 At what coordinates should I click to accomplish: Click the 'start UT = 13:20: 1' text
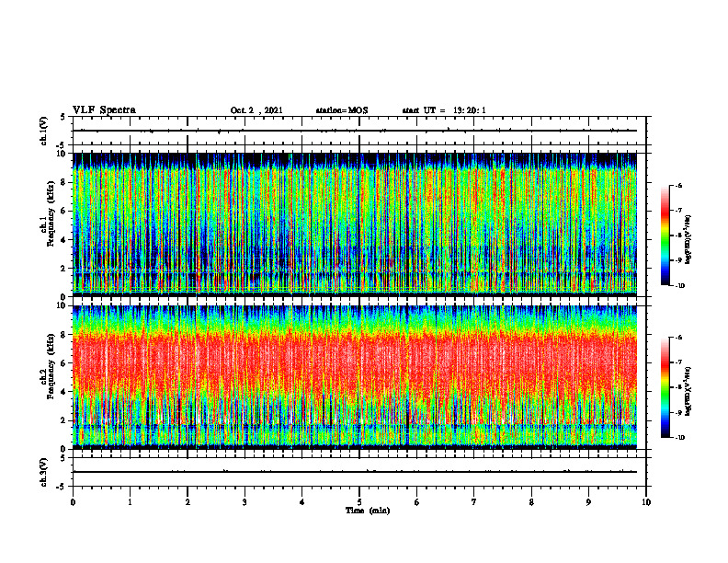444,110
